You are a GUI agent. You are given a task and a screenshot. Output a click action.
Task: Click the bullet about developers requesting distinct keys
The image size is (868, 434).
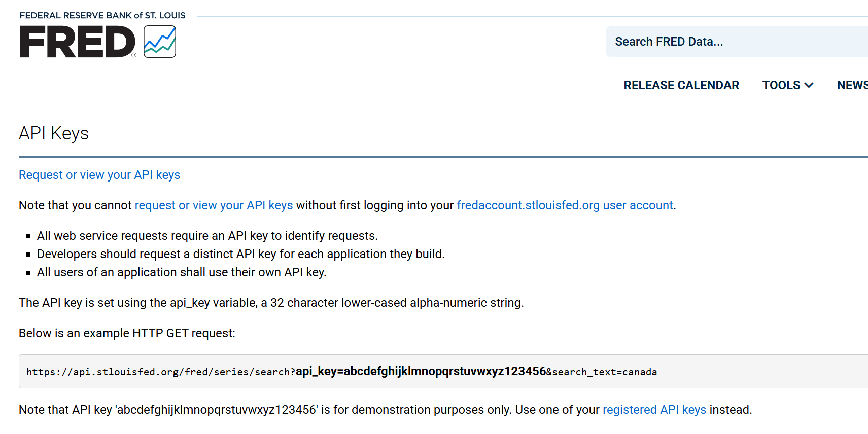pyautogui.click(x=240, y=254)
